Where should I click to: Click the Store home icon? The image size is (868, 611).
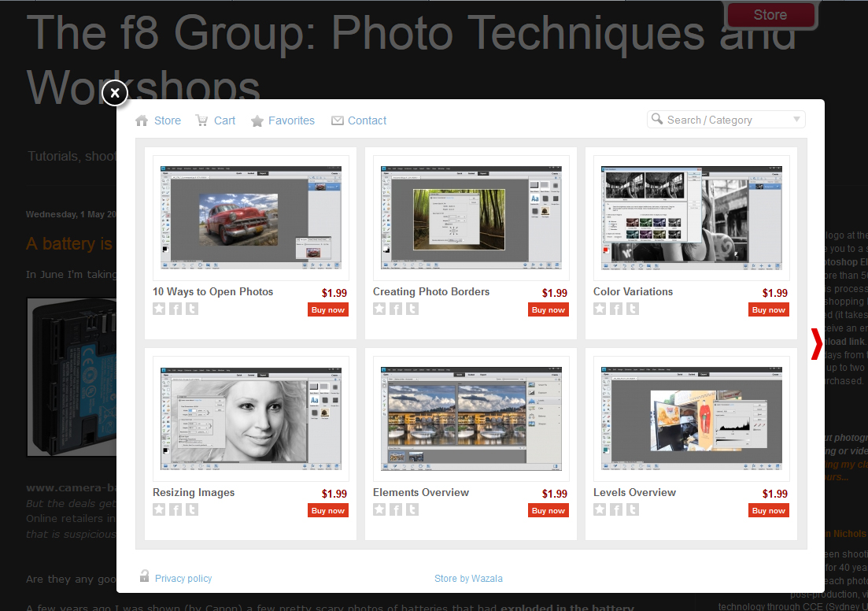pos(142,120)
